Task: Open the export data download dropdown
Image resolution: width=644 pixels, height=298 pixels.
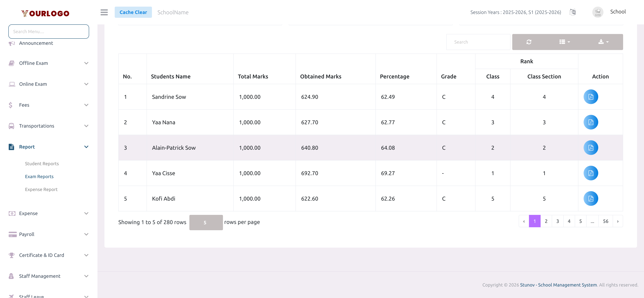Action: tap(603, 42)
